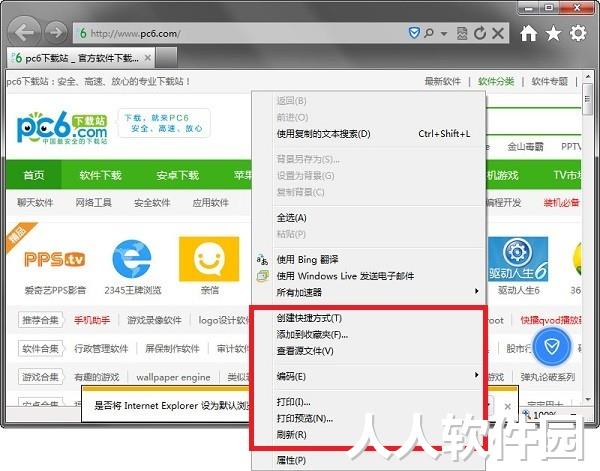
Task: Close the pc6下载站 tab
Action: [148, 58]
